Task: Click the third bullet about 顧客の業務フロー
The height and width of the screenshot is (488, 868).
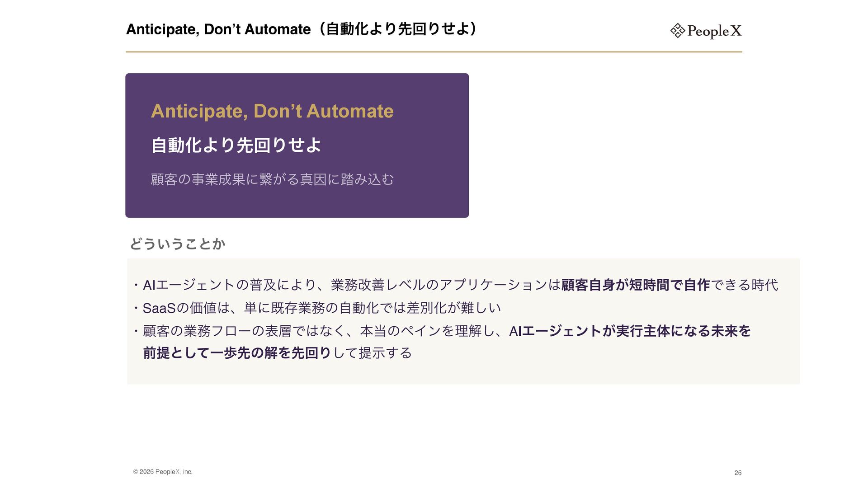Action: click(x=441, y=342)
